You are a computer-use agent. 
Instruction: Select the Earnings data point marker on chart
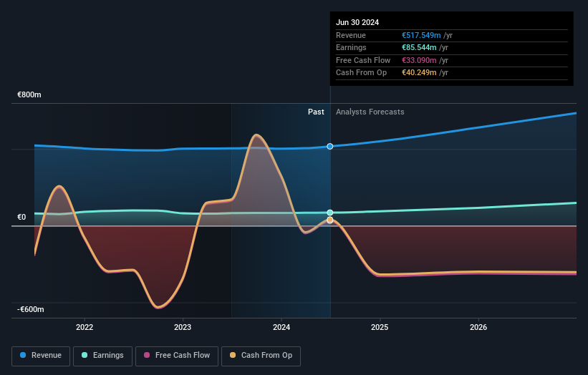click(330, 213)
